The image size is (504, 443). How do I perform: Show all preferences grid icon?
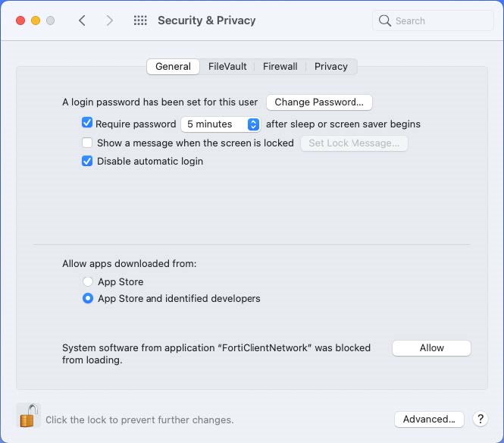(x=140, y=20)
